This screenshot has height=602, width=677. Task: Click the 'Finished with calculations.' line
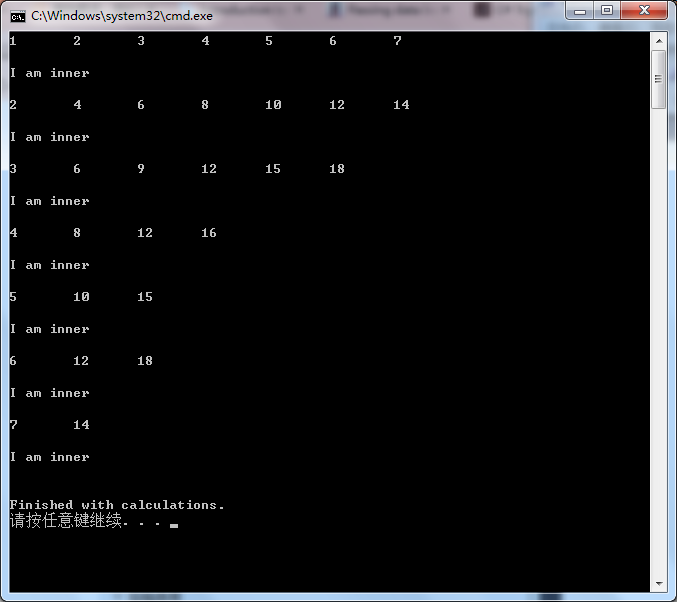pyautogui.click(x=117, y=504)
